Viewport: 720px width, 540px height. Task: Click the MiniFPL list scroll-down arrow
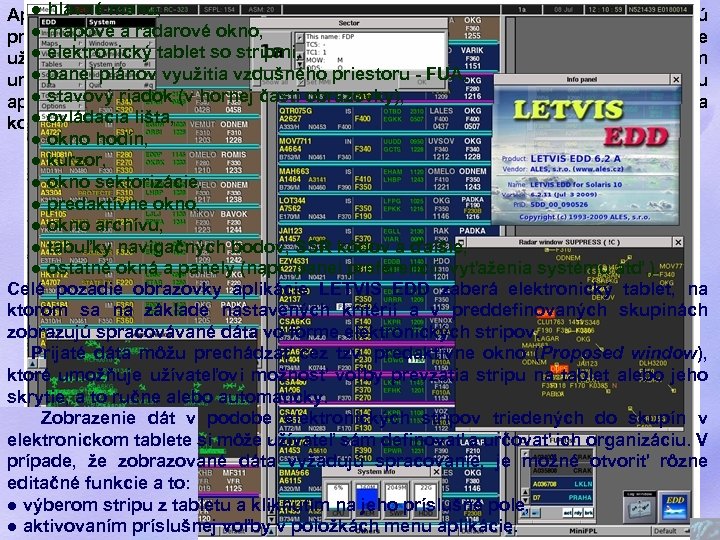(526, 501)
